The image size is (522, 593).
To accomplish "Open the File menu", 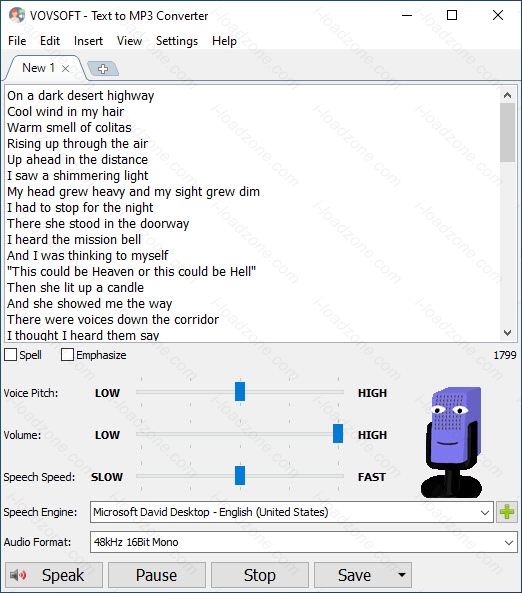I will (17, 40).
